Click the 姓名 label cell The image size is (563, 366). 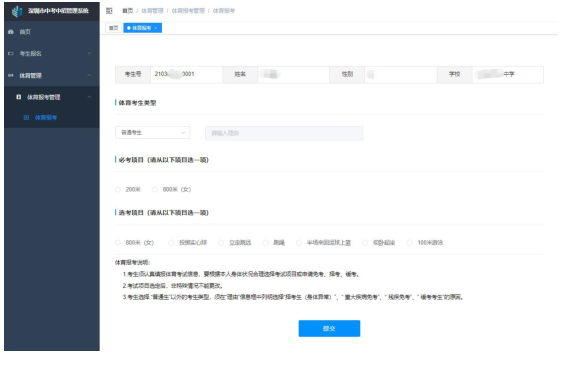click(240, 74)
